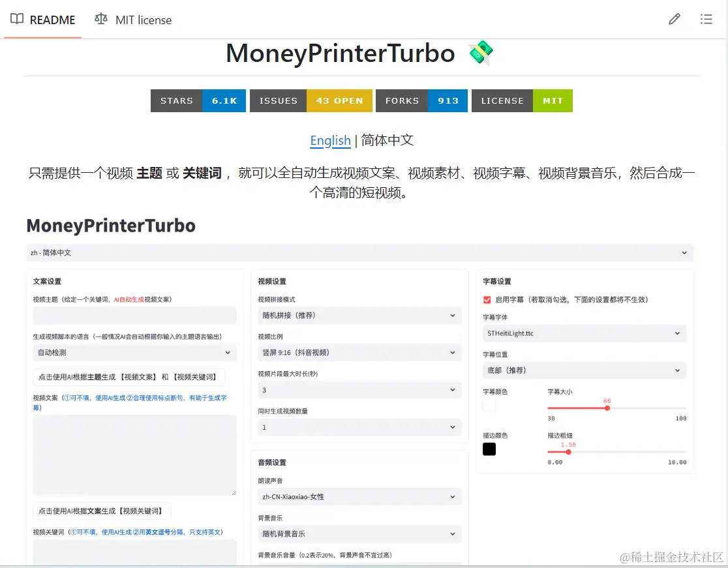Toggle the 启用字幕 checkbox
Viewport: 728px width, 568px height.
tap(487, 300)
